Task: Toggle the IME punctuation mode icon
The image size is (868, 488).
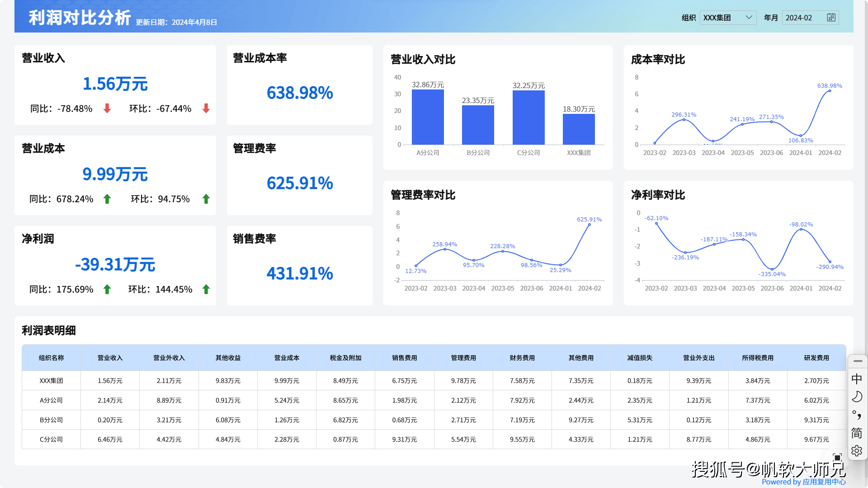Action: (857, 415)
